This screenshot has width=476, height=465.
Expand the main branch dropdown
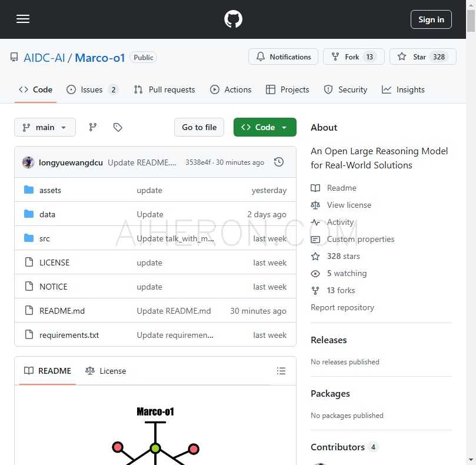pyautogui.click(x=45, y=127)
